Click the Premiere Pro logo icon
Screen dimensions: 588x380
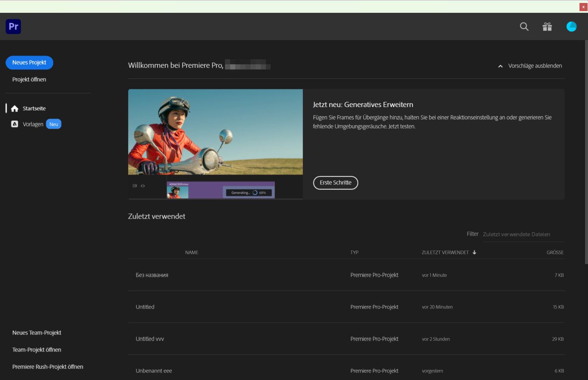coord(13,26)
